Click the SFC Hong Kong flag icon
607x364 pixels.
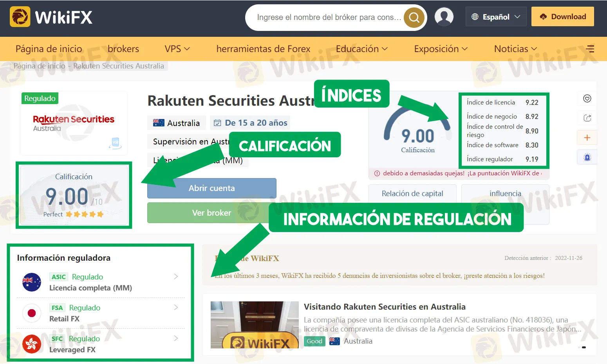[32, 344]
